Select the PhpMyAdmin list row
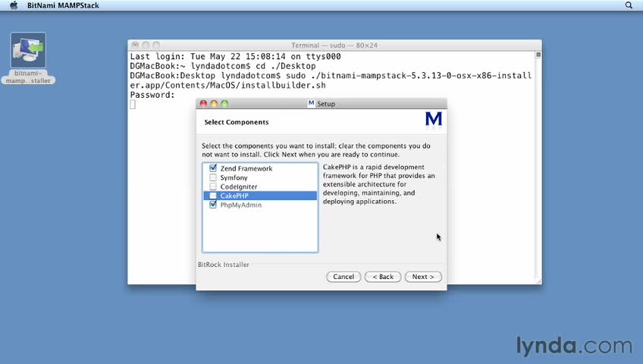The image size is (643, 364). click(x=260, y=205)
